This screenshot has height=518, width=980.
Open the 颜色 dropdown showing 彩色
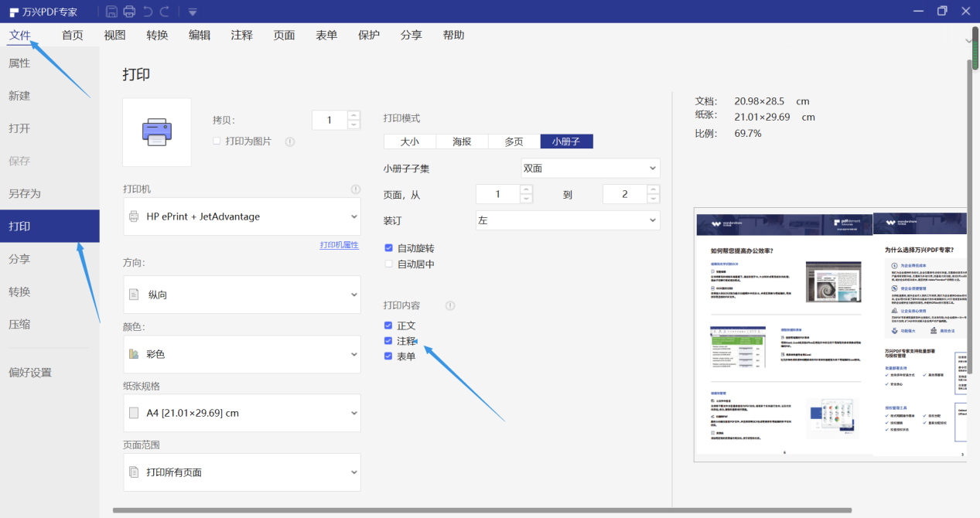[x=241, y=354]
